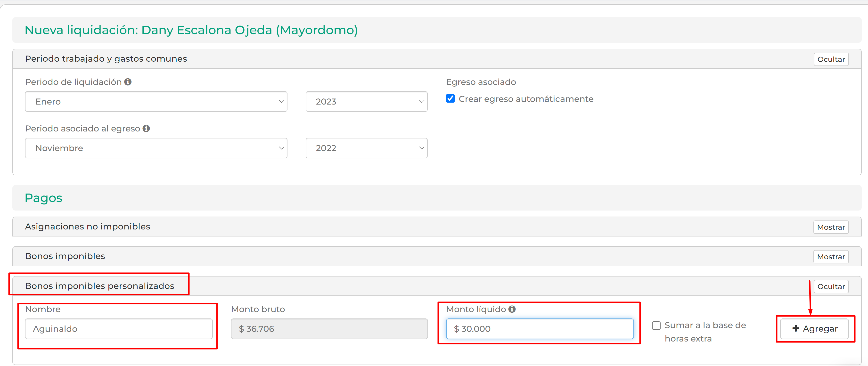Enable Sumar a la base de horas extra

pyautogui.click(x=656, y=325)
